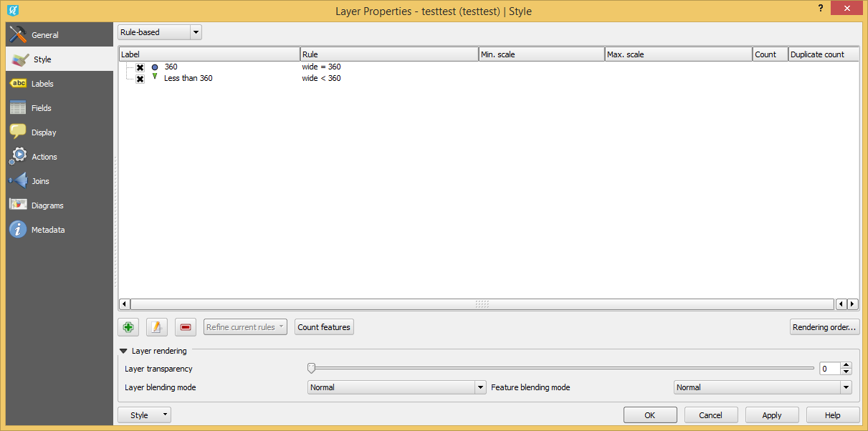Decrease transparency with spinner down arrow
Viewport: 868px width, 431px height.
(846, 372)
